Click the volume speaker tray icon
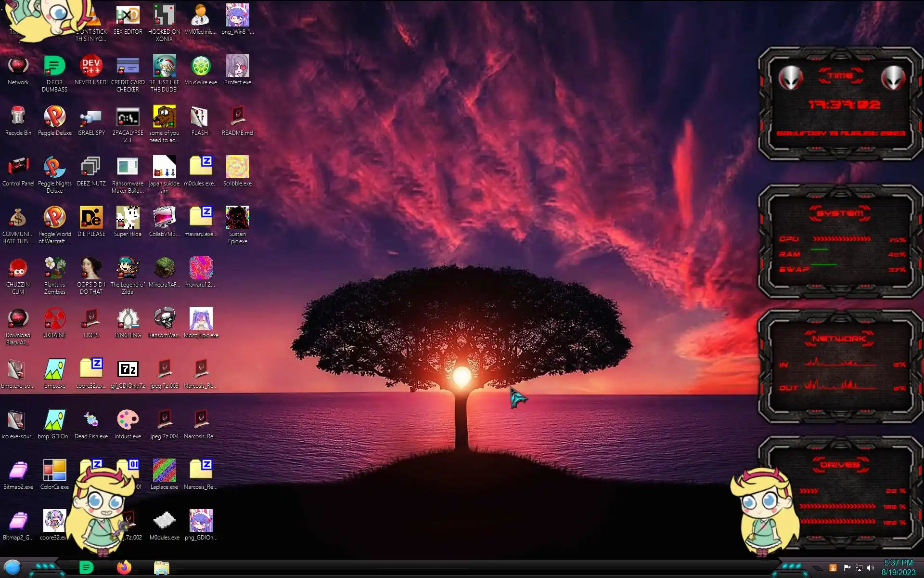The image size is (924, 578). (870, 568)
